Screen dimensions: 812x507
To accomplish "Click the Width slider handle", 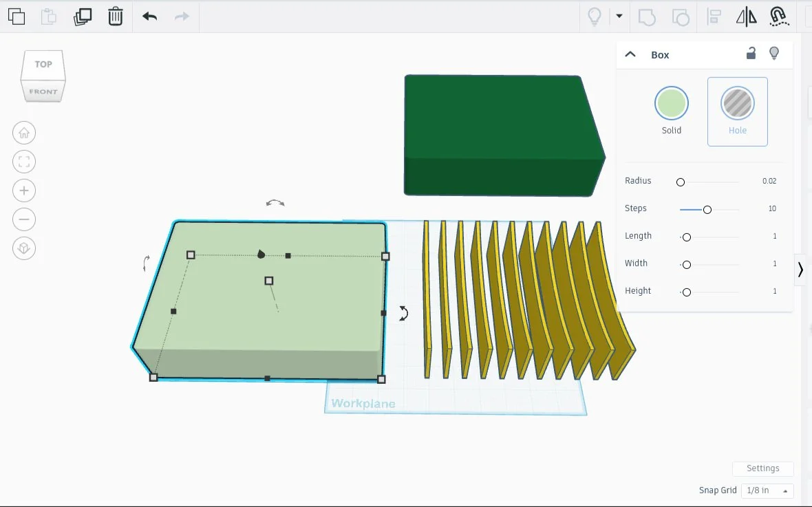I will pyautogui.click(x=687, y=265).
